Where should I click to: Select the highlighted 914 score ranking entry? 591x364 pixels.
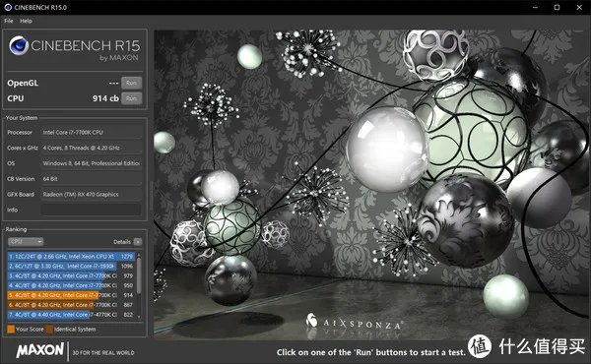tap(71, 295)
